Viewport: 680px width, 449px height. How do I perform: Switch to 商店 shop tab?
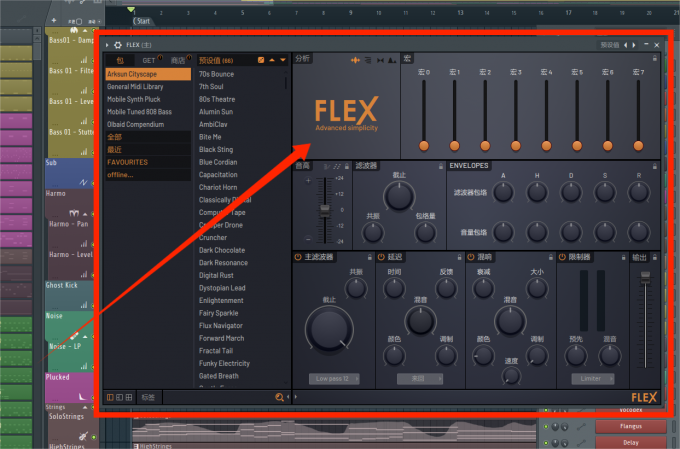[177, 60]
